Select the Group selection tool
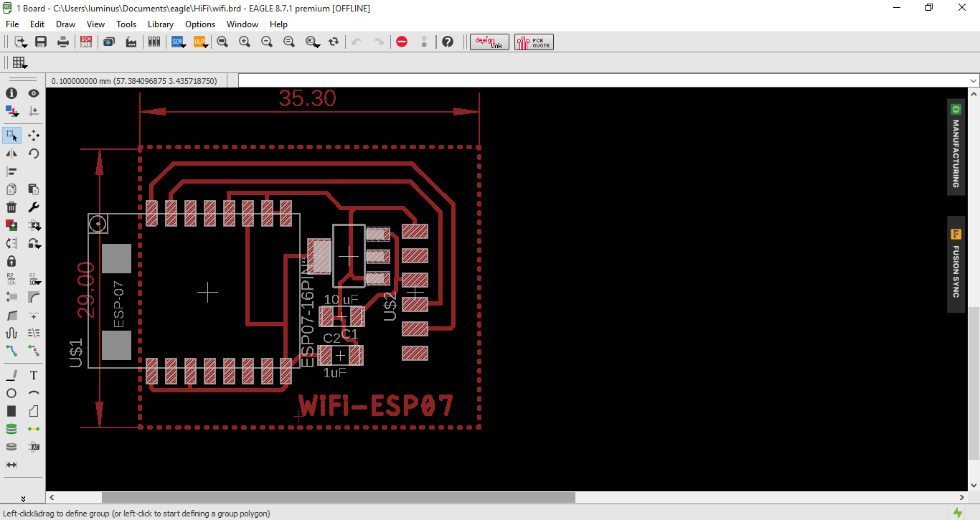This screenshot has width=980, height=520. tap(11, 135)
